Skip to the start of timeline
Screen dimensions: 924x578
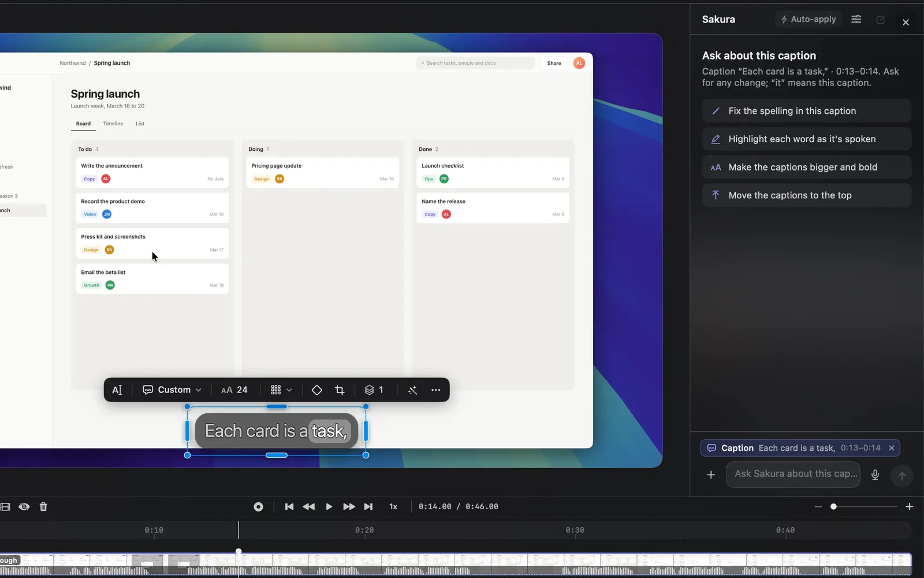click(x=289, y=507)
